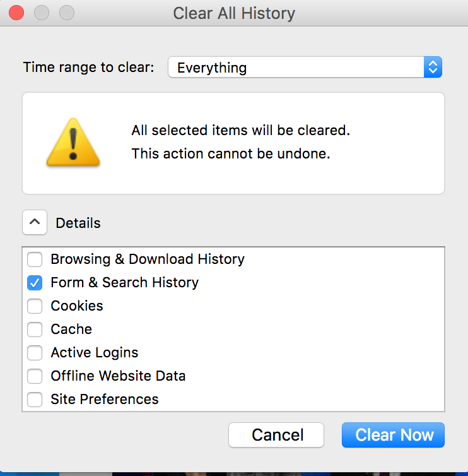
Task: Enable Browsing & Download History checkbox
Action: point(35,259)
